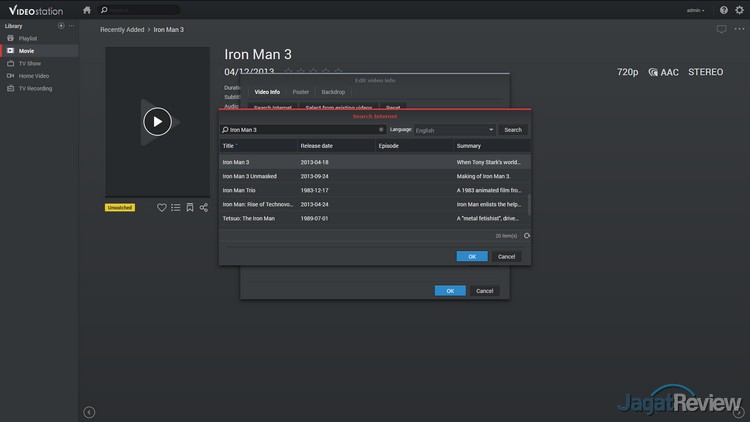
Task: Select Iron Man: Rise of Technovore result
Action: (x=374, y=204)
